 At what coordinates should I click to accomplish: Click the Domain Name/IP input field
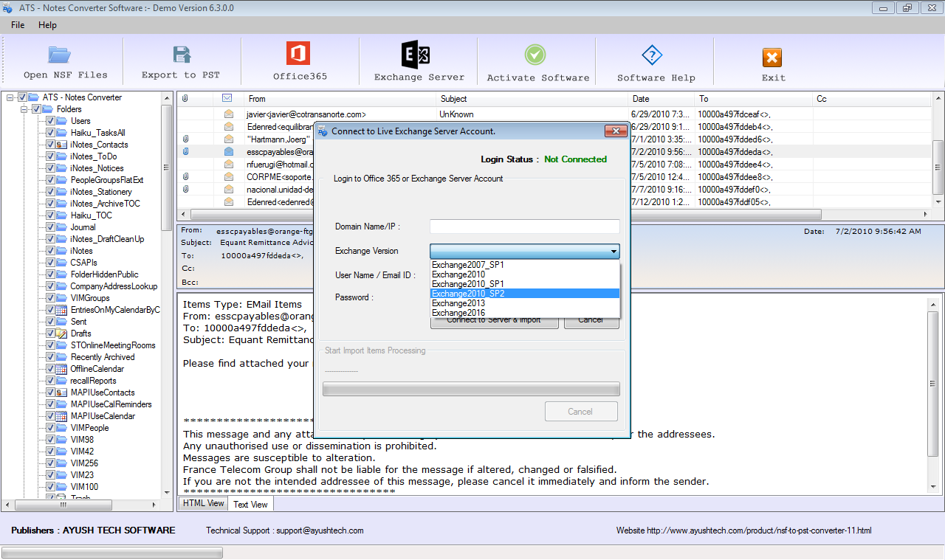click(x=524, y=227)
